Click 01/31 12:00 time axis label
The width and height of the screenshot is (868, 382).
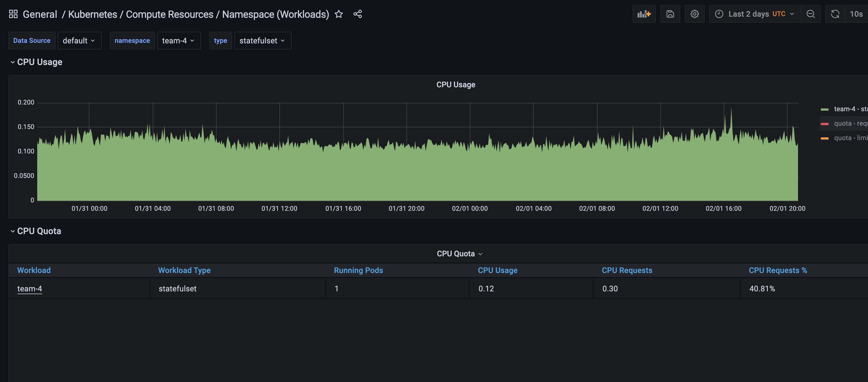(279, 209)
